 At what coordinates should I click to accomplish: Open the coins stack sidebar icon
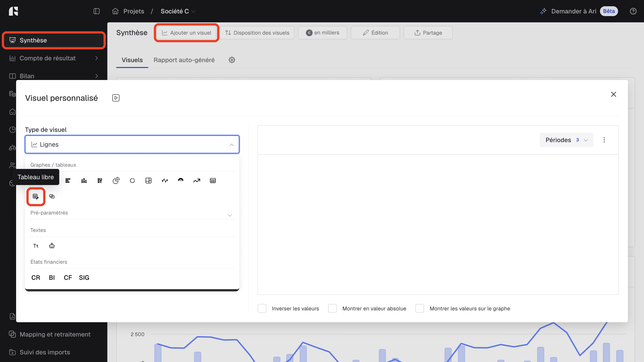(12, 94)
